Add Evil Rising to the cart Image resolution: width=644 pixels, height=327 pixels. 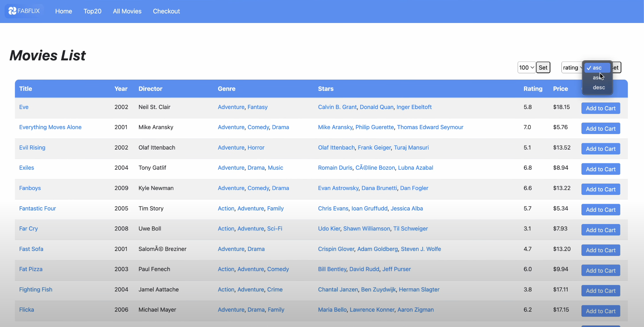(x=600, y=149)
